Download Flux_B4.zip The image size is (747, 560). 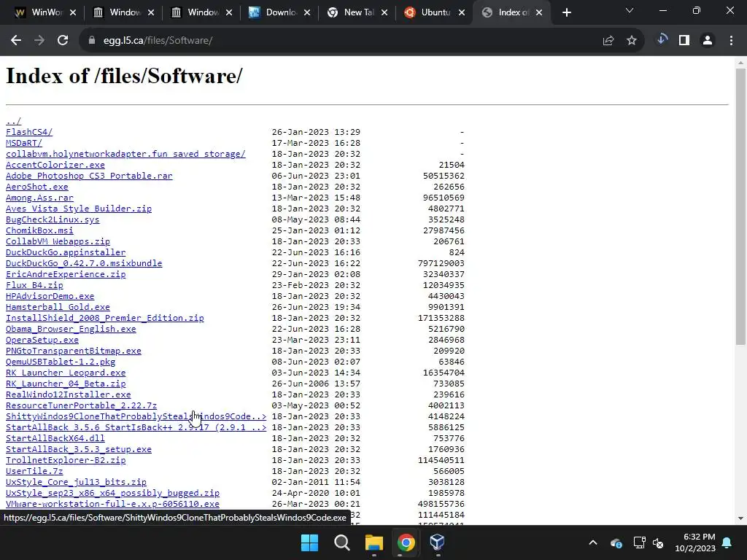point(34,285)
